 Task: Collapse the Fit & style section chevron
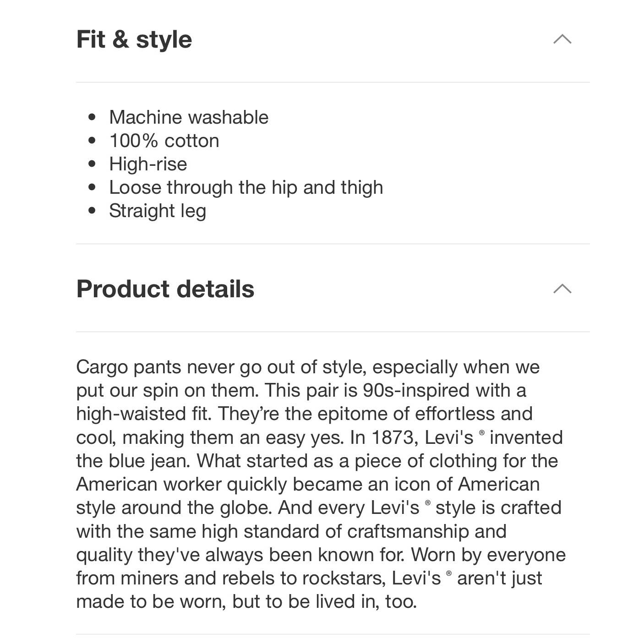[562, 39]
